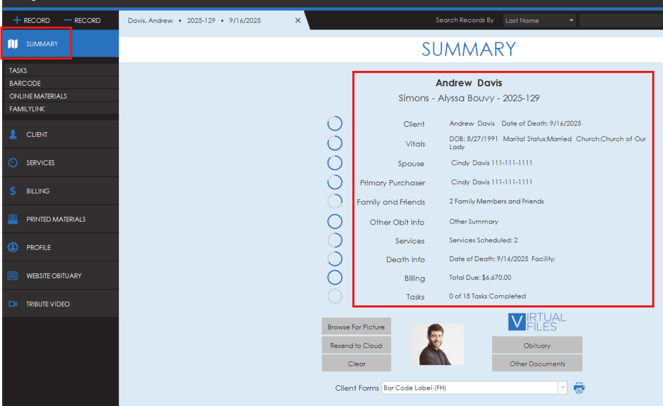Screen dimensions: 663x406
Task: Close the Davis, Andrew record tab
Action: [298, 20]
